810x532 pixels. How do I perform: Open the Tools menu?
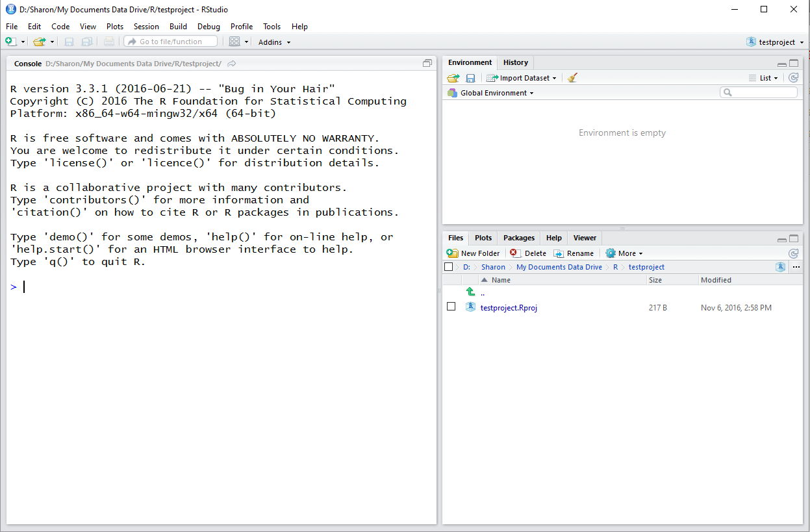[272, 27]
